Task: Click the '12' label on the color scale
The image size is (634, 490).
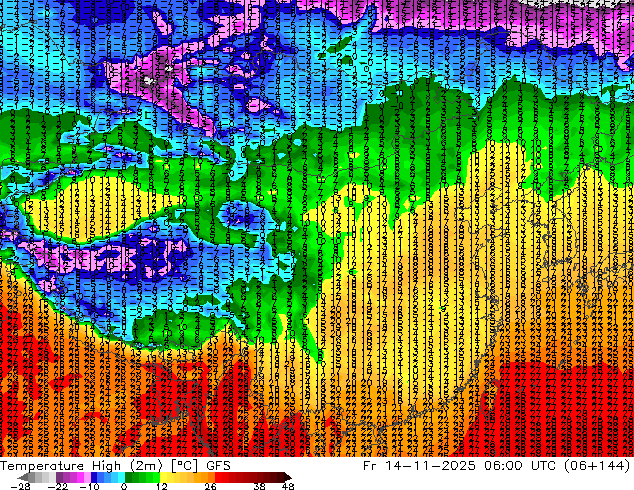Action: point(162,486)
